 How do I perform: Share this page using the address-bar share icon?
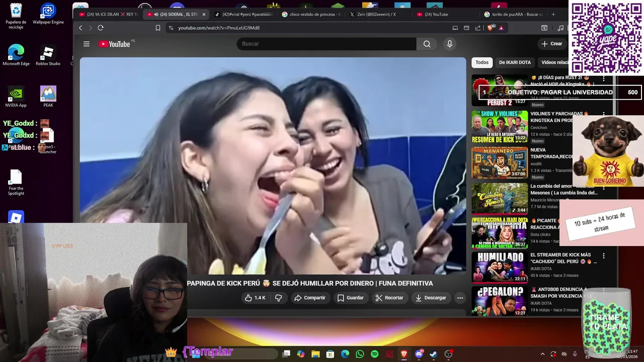coord(477,28)
